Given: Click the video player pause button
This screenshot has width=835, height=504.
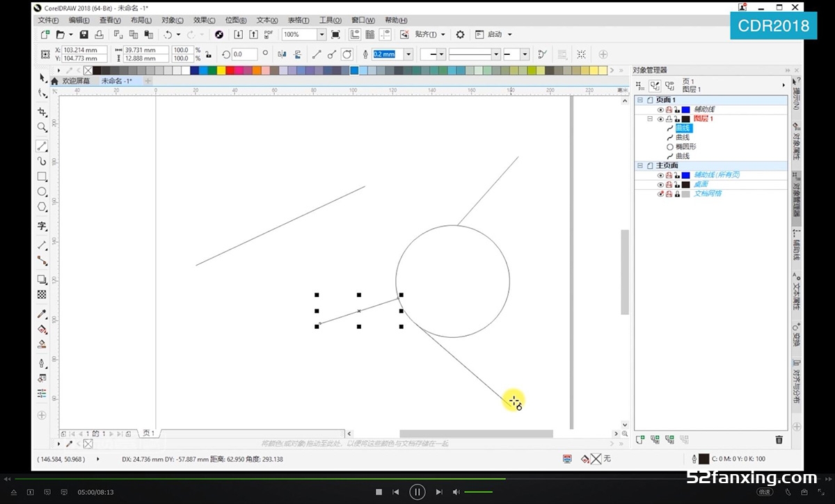Looking at the screenshot, I should [x=417, y=491].
